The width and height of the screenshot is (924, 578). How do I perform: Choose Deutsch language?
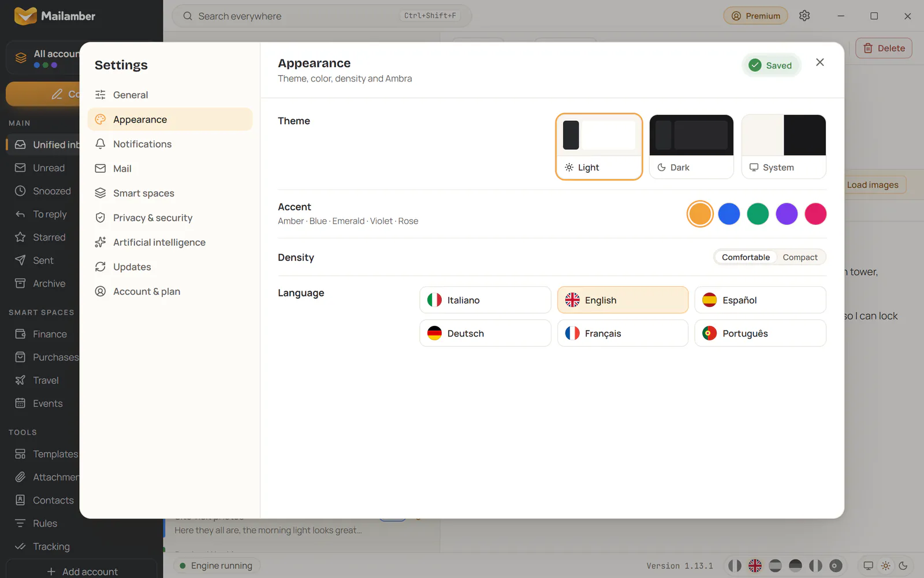click(x=485, y=334)
